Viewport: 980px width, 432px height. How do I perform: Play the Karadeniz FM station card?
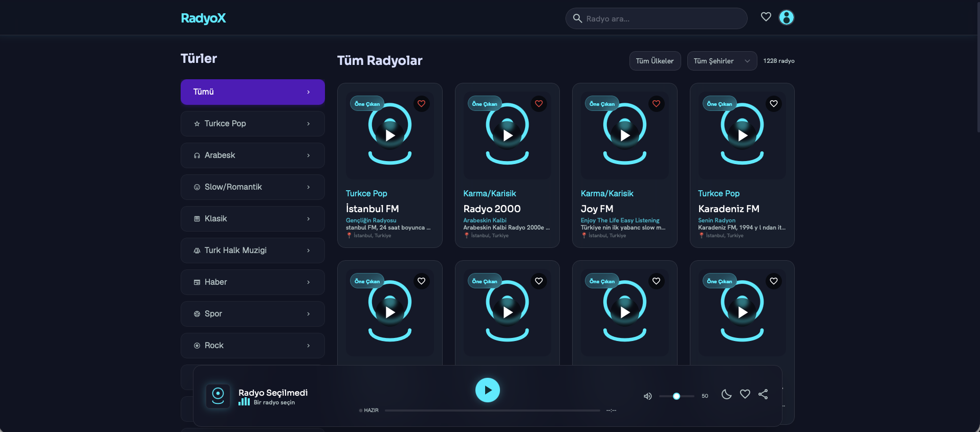[743, 135]
